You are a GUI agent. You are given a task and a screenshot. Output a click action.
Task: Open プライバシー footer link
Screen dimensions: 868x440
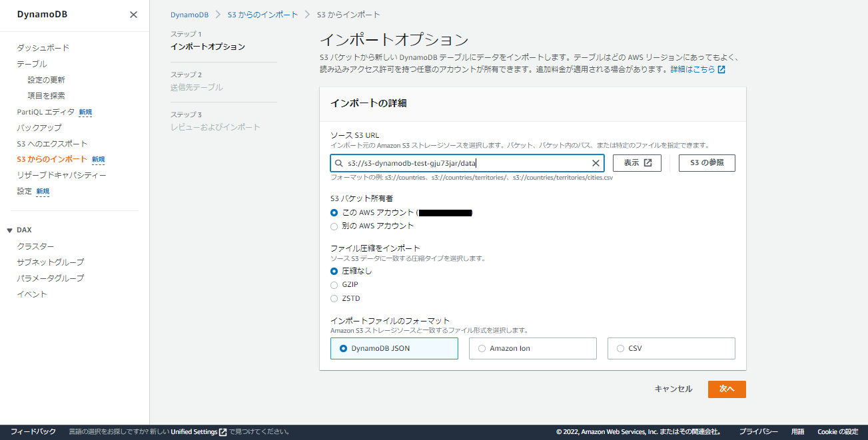[758, 432]
